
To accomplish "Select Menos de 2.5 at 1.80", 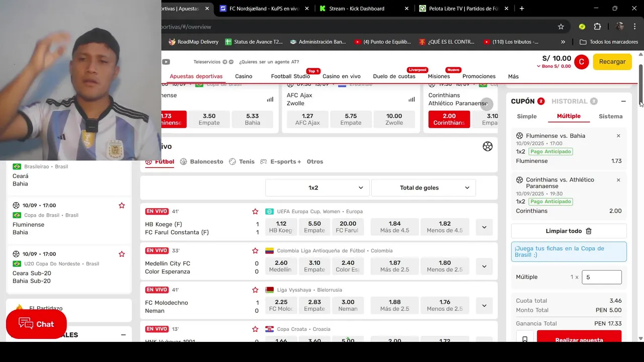I will tap(445, 266).
